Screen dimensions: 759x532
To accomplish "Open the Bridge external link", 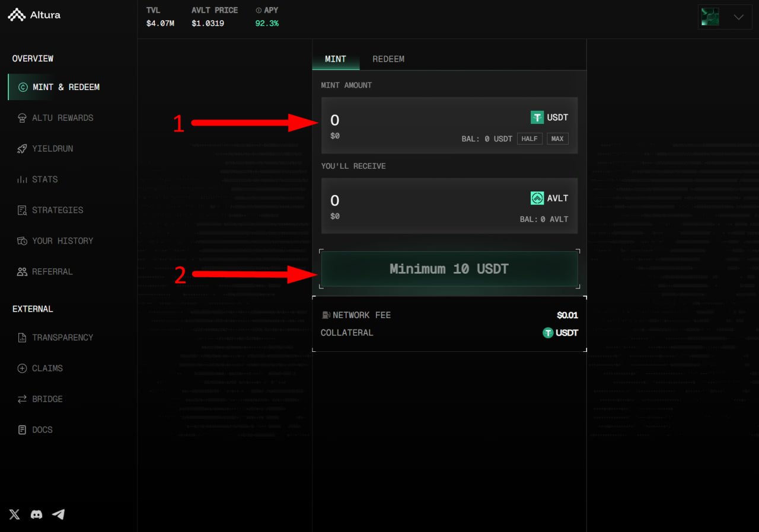I will [x=47, y=399].
